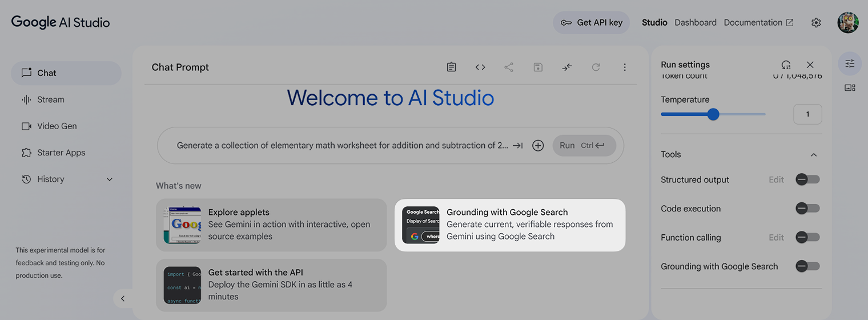Click the Google Search card thumbnail
This screenshot has height=320, width=868.
pyautogui.click(x=421, y=225)
